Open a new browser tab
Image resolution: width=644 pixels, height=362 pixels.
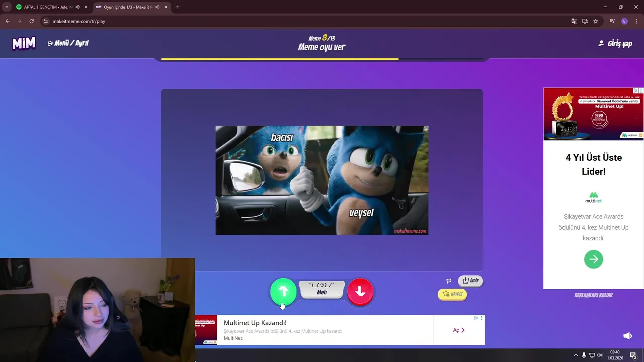coord(178,7)
